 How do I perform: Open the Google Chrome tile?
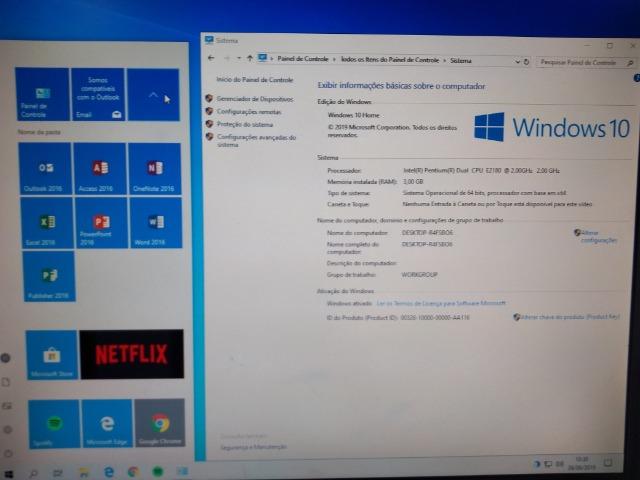click(160, 423)
